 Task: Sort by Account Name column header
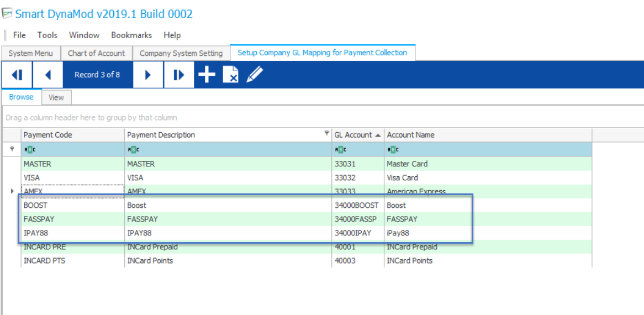488,135
